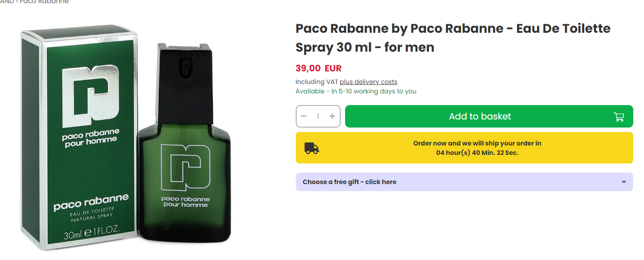Click the quantity number field
Image resolution: width=644 pixels, height=260 pixels.
pos(318,116)
